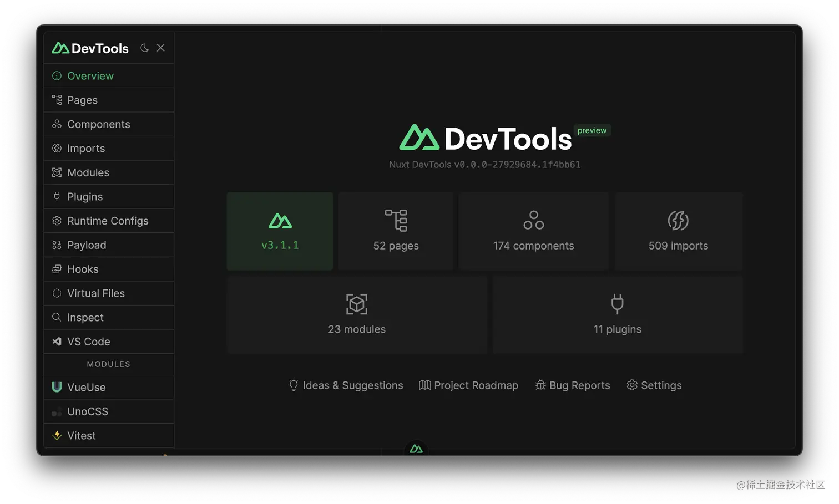Close the DevTools panel with the X icon

click(161, 48)
